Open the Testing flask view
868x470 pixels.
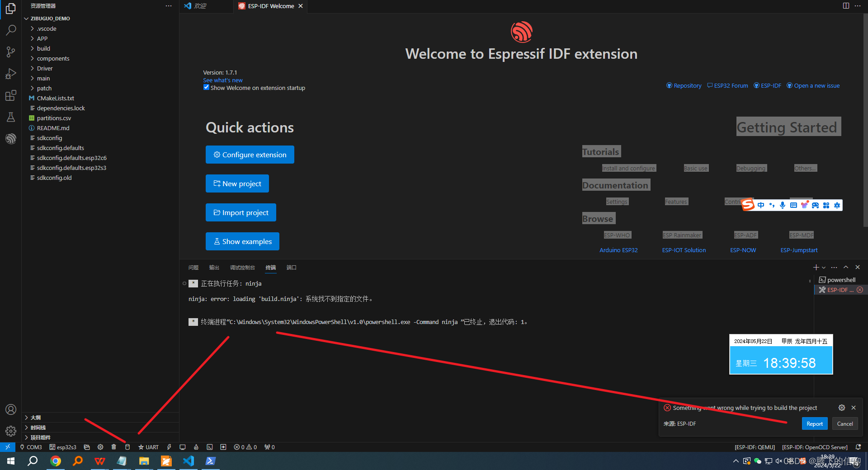pos(11,117)
